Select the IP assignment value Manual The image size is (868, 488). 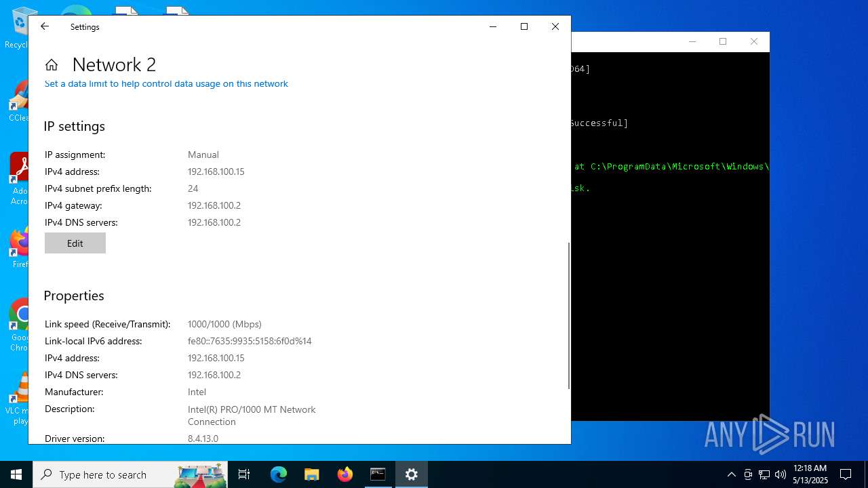tap(203, 155)
